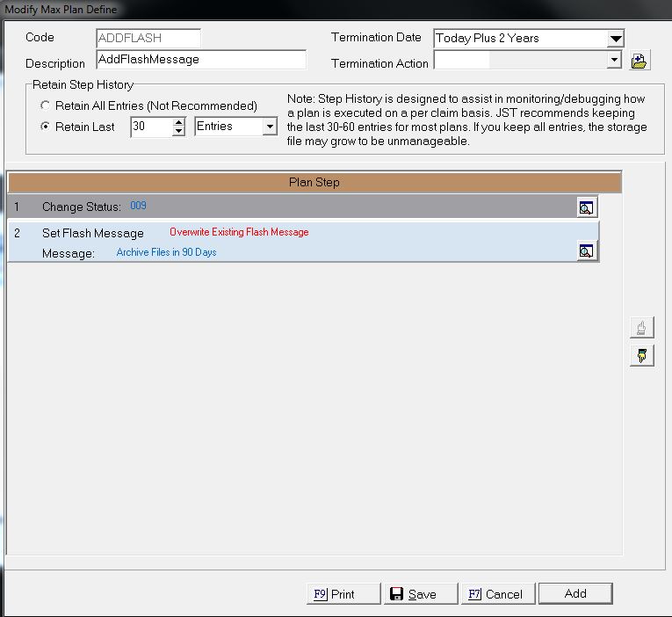Select plan step 2 Set Flash Message
This screenshot has height=617, width=672.
(303, 242)
